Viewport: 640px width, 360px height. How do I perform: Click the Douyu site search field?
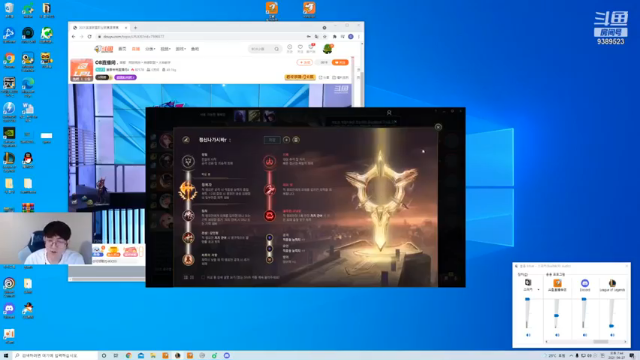pos(264,49)
